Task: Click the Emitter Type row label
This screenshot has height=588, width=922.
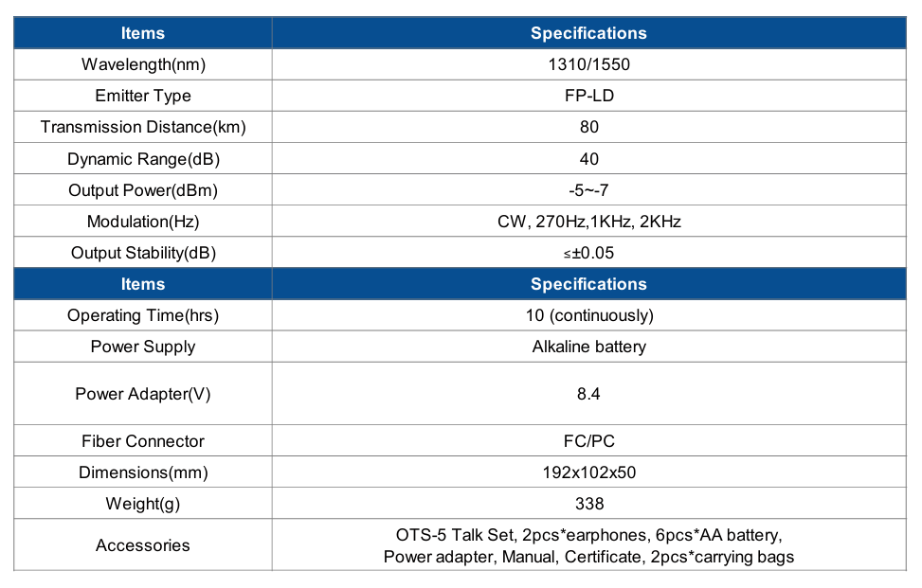Action: [x=143, y=96]
